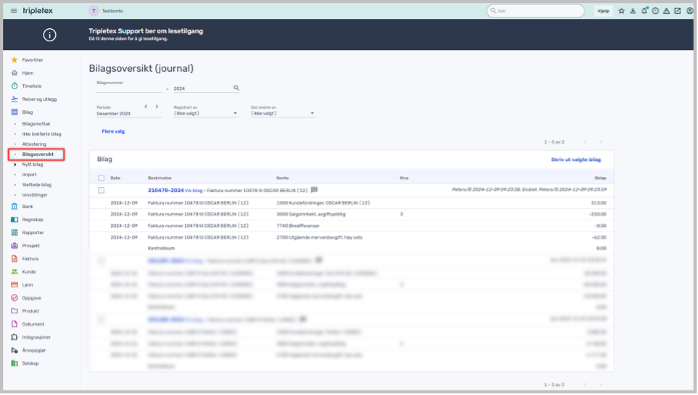
Task: Click the Favoritter star icon in sidebar
Action: coord(14,60)
